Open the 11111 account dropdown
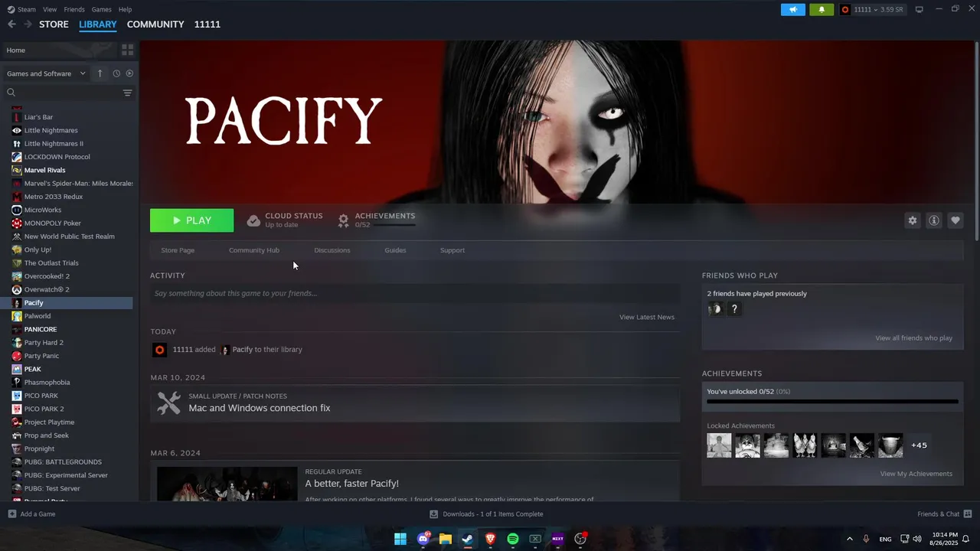The width and height of the screenshot is (980, 551). (x=872, y=9)
